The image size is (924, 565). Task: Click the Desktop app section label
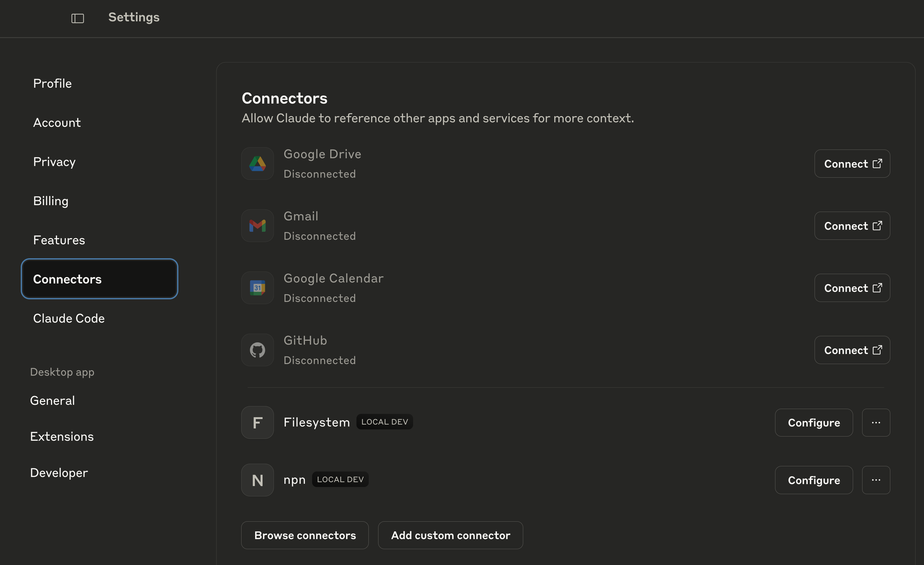pyautogui.click(x=62, y=372)
